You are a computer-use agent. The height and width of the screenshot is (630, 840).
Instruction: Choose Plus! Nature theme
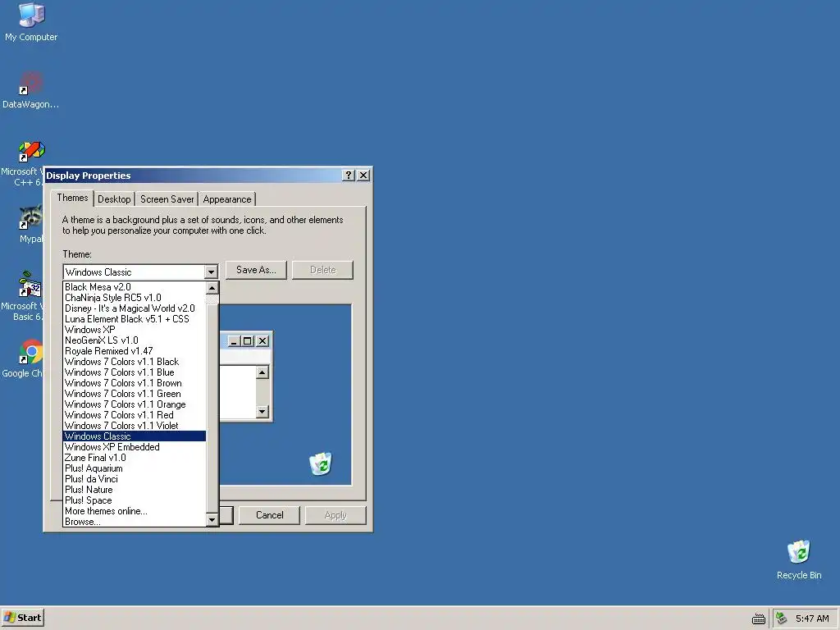click(135, 490)
